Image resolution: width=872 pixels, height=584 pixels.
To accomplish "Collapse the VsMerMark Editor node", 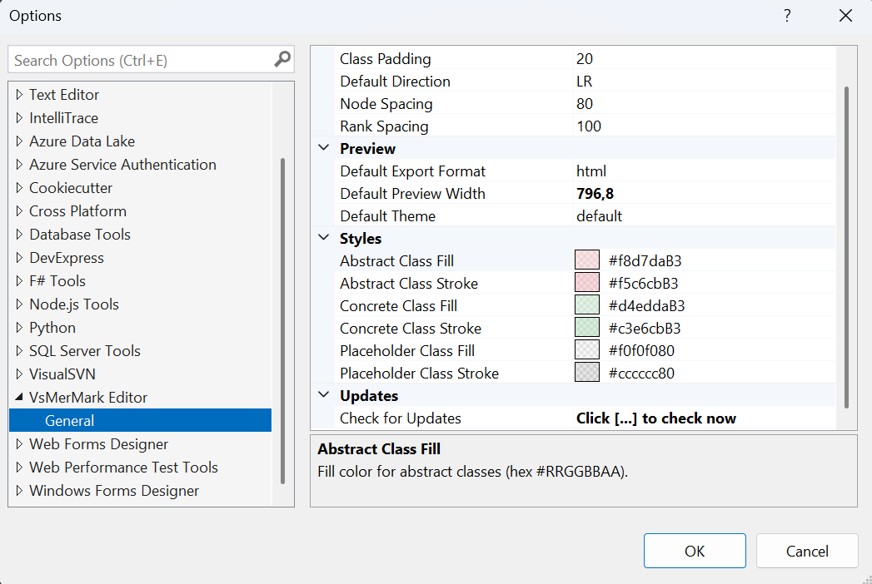I will tap(19, 398).
